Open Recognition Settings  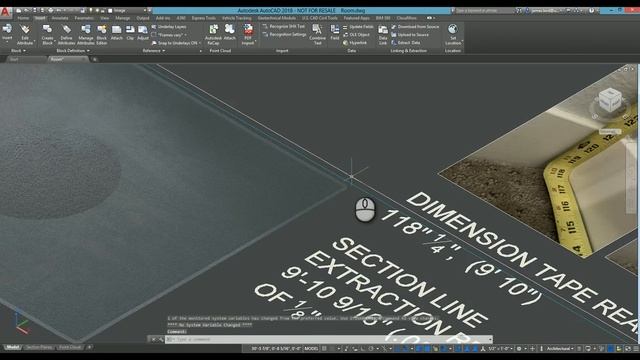tap(284, 35)
